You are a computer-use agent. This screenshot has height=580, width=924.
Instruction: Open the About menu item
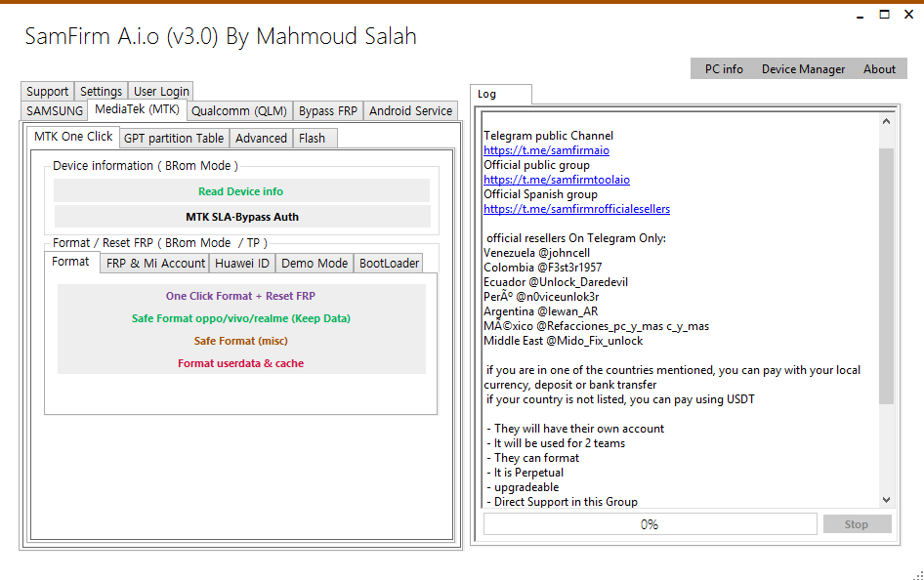tap(879, 69)
